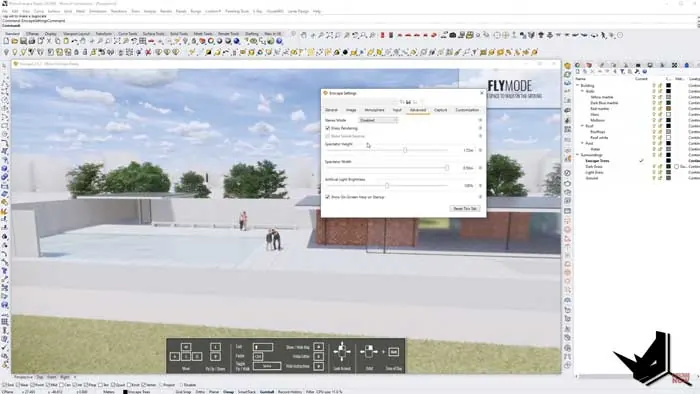Click the Reset This Tab button
The image size is (700, 394).
pyautogui.click(x=465, y=209)
